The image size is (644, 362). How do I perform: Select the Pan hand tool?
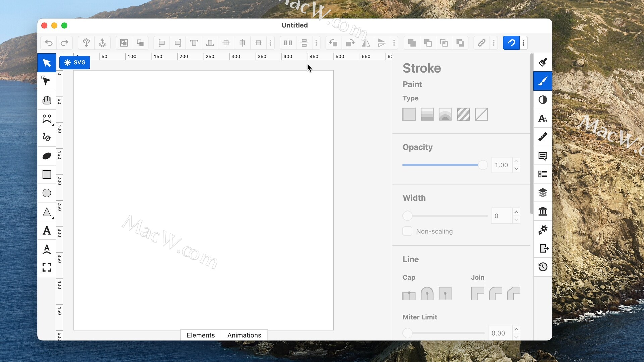tap(47, 100)
